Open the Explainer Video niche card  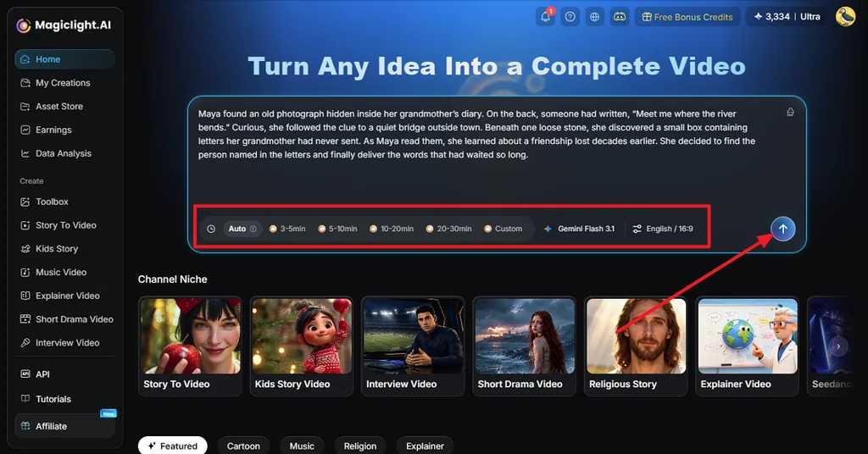[748, 346]
